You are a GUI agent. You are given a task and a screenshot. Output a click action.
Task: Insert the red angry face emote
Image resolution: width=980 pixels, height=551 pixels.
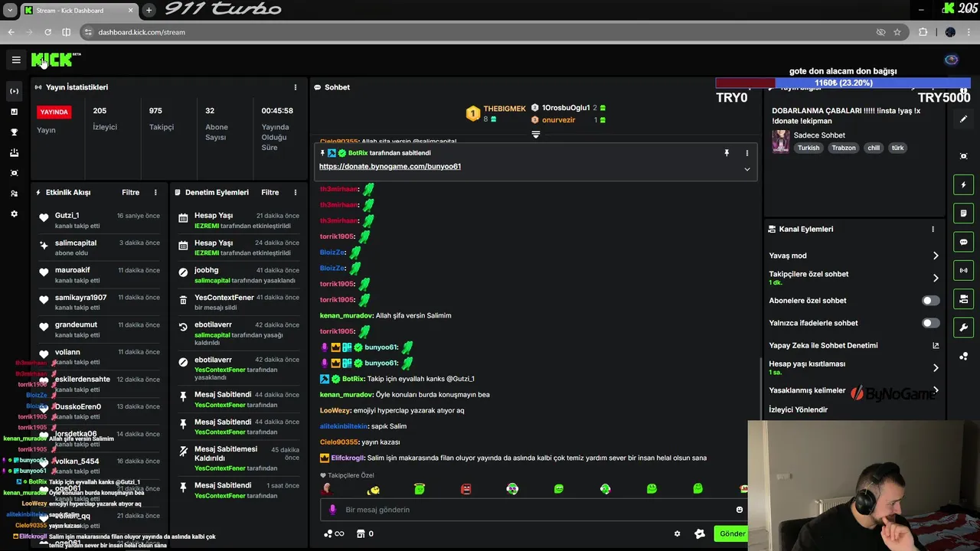[x=465, y=489]
